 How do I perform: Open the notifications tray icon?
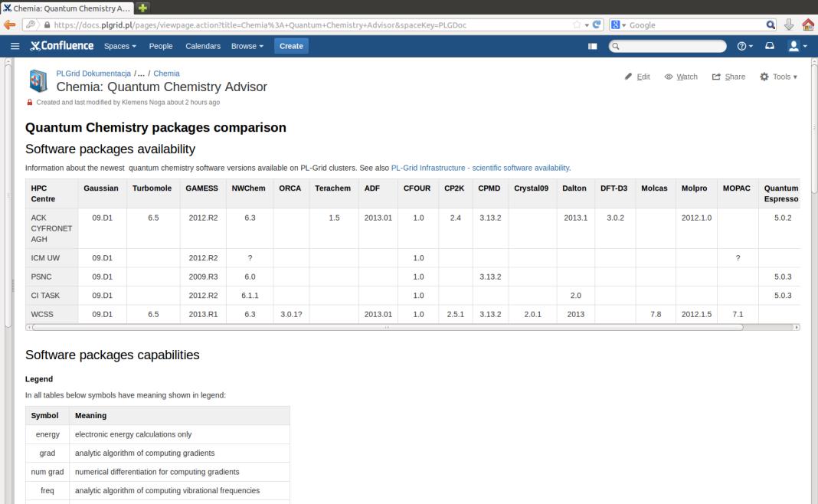[x=770, y=46]
